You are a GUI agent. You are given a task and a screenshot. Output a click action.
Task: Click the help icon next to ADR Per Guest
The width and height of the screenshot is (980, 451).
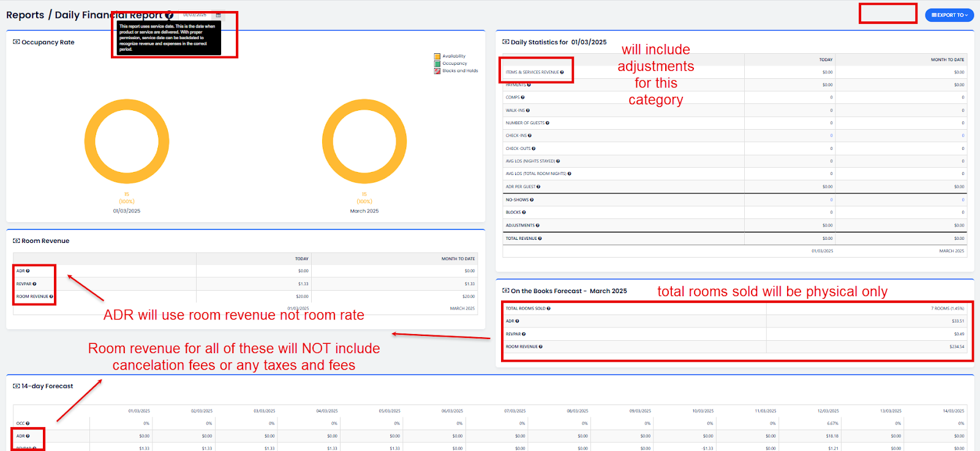[x=538, y=187]
